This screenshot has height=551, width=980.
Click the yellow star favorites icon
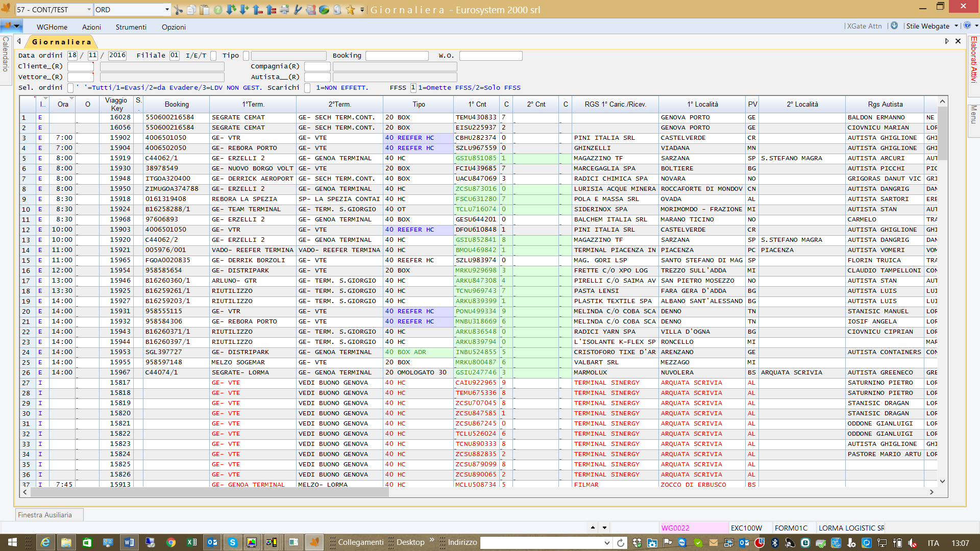(x=350, y=10)
